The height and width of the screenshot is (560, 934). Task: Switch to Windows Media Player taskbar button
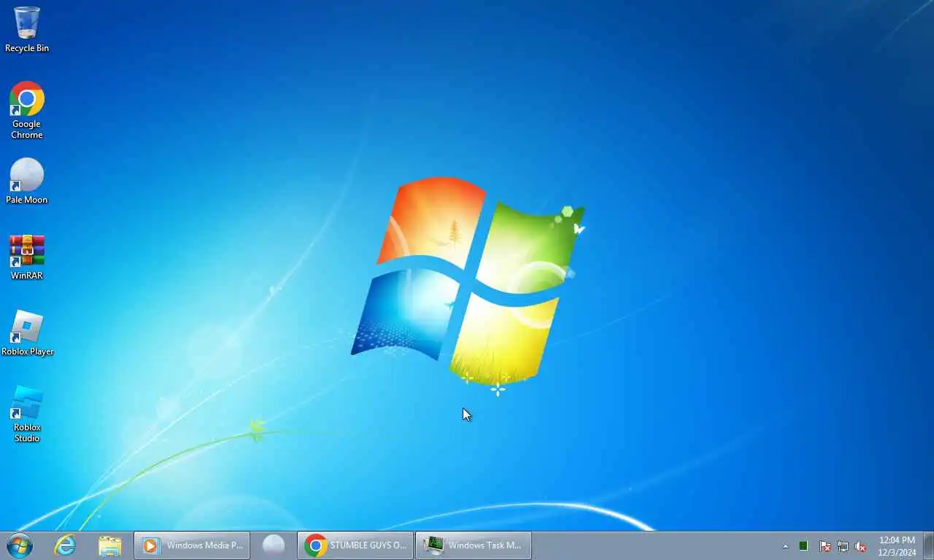192,545
